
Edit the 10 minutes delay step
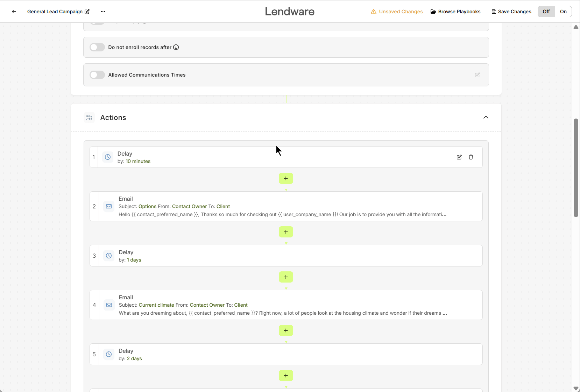click(x=459, y=157)
